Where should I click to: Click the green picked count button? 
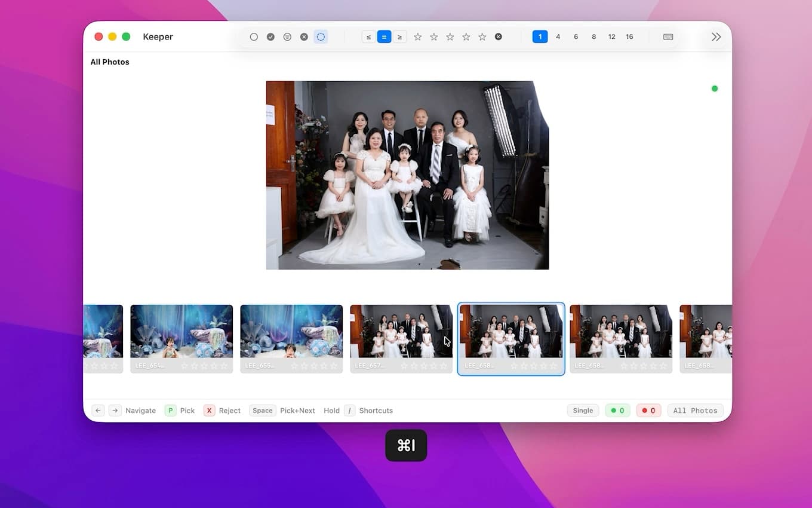617,411
